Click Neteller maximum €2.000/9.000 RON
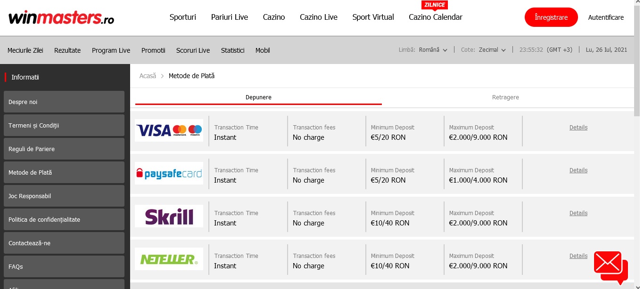The height and width of the screenshot is (289, 644). [x=478, y=266]
